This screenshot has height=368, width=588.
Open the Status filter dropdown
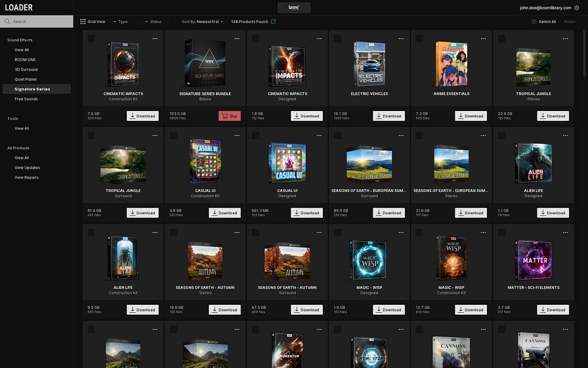[x=152, y=21]
